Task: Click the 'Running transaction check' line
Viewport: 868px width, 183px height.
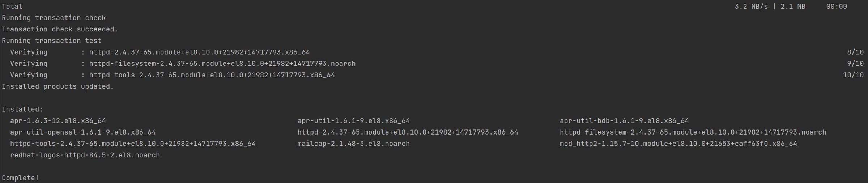Action: click(54, 18)
